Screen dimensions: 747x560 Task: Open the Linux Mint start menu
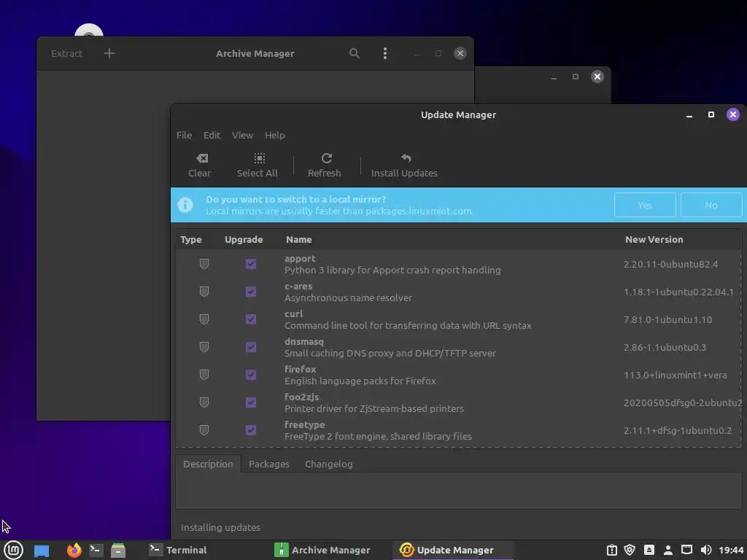(13, 550)
